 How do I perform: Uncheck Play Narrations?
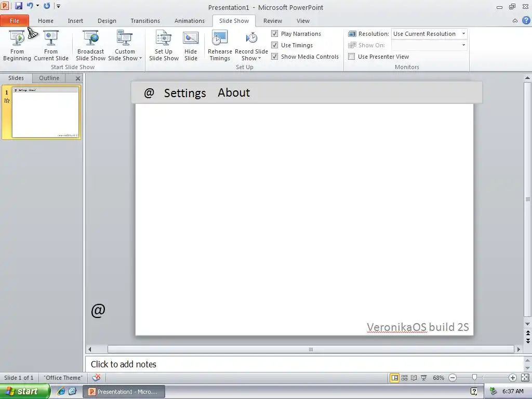pos(274,34)
